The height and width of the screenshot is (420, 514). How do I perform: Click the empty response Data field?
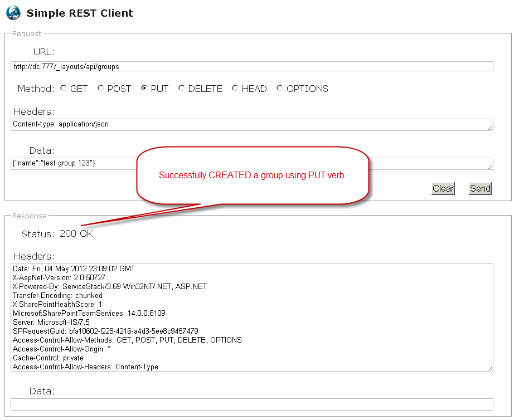click(x=251, y=404)
